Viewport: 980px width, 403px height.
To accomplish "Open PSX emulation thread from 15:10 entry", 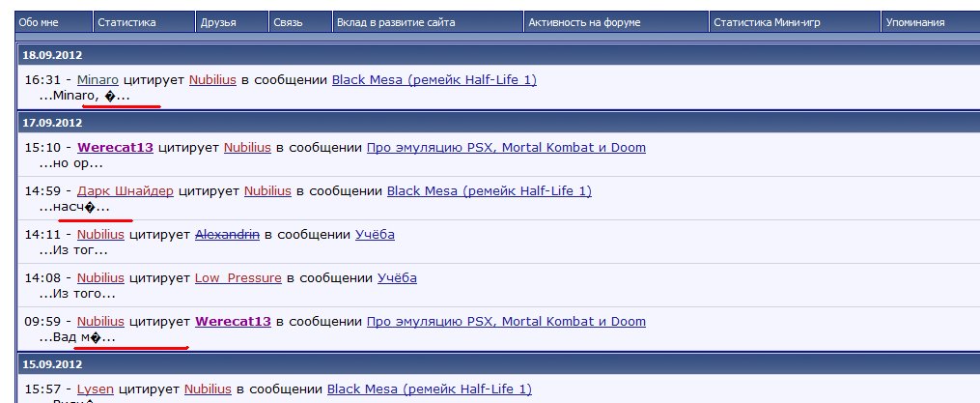I will [x=506, y=148].
